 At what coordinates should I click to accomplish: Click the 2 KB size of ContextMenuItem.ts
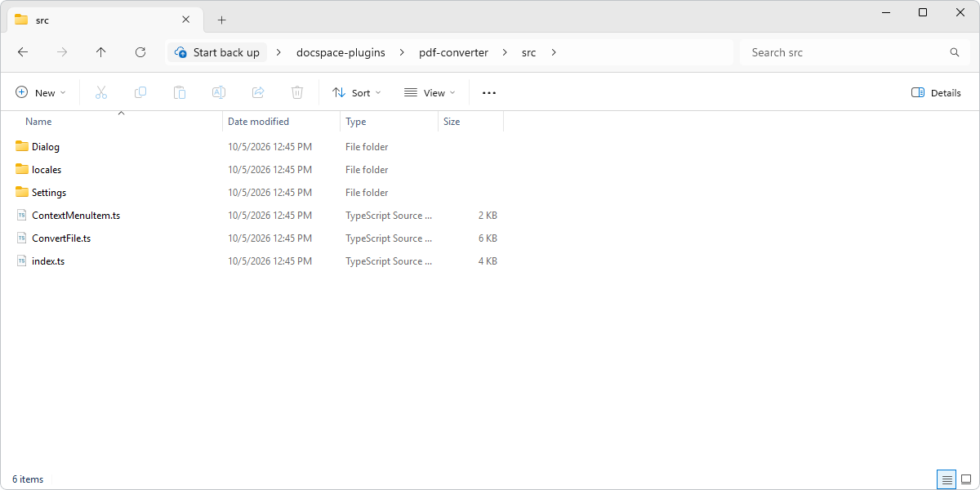click(488, 216)
